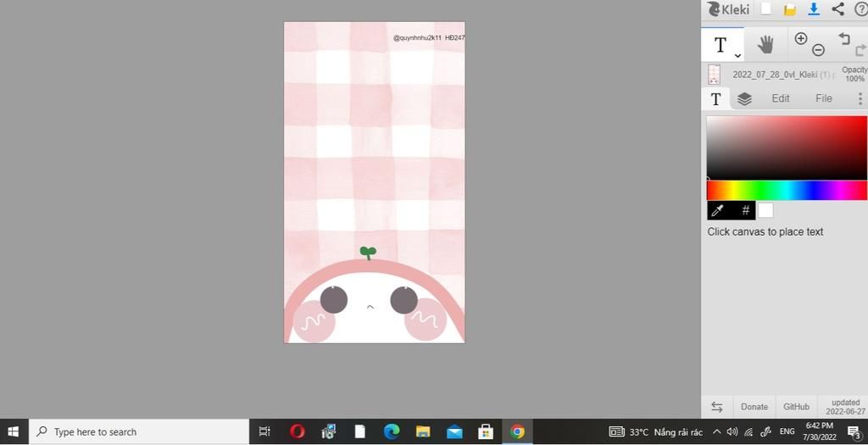The width and height of the screenshot is (868, 445).
Task: Open Microsoft Store from the taskbar
Action: click(x=486, y=431)
